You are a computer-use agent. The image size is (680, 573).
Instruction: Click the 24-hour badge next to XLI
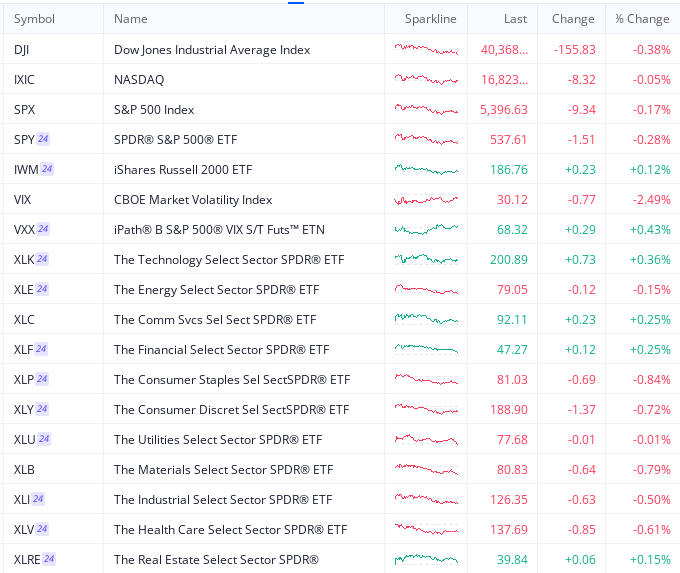pyautogui.click(x=38, y=499)
